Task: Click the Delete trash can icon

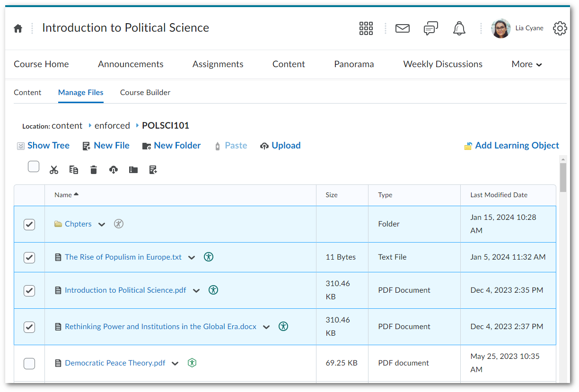Action: click(x=94, y=170)
